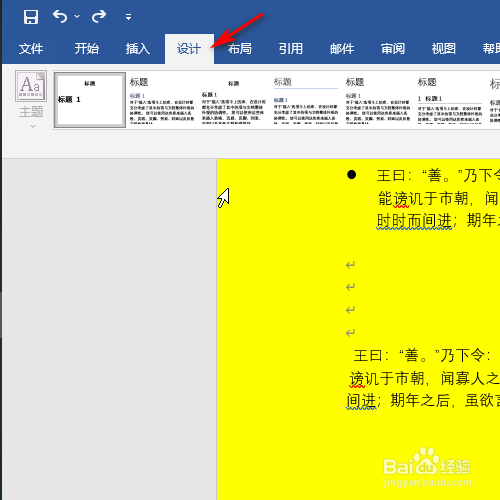This screenshot has height=500, width=500.
Task: Select the fourth style set with underlined 标题
Action: click(x=306, y=100)
